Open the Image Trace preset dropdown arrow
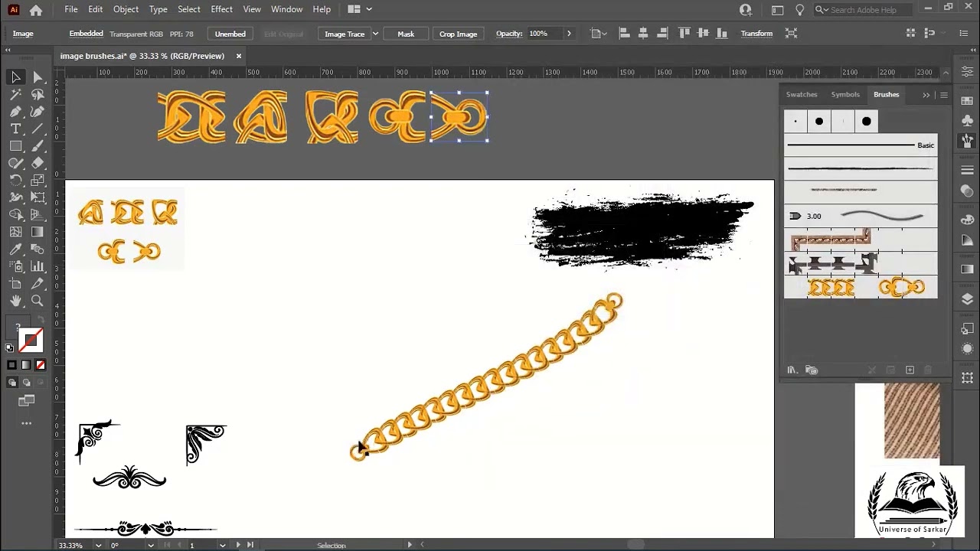 (x=375, y=34)
